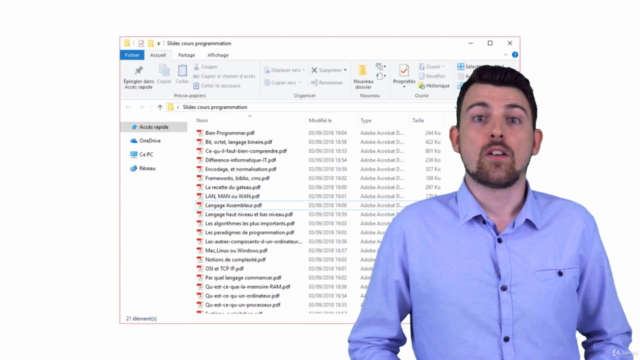
Task: Select file Bit, octet, langage binaire.pdf
Action: click(238, 142)
